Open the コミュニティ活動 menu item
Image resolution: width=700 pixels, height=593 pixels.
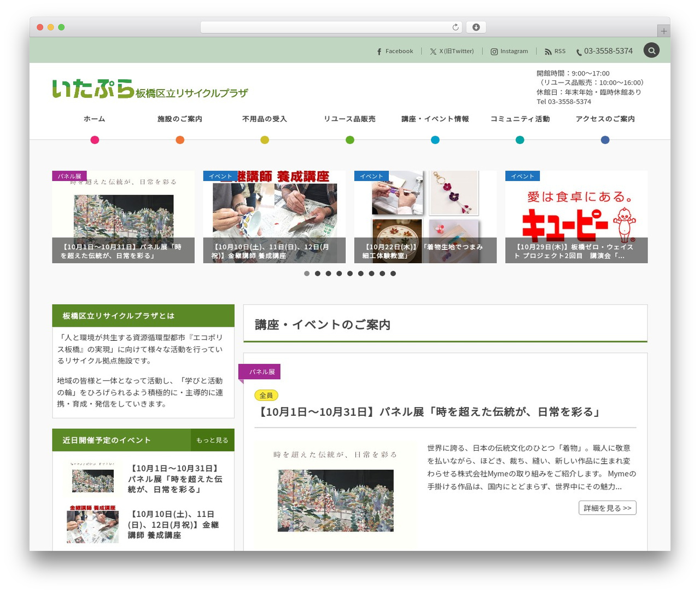click(520, 119)
